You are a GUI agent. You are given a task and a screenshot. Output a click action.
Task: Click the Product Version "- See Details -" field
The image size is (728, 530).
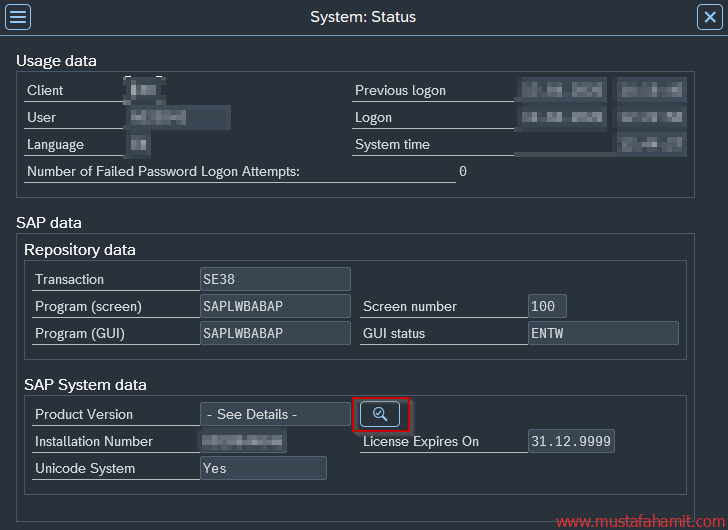(275, 414)
